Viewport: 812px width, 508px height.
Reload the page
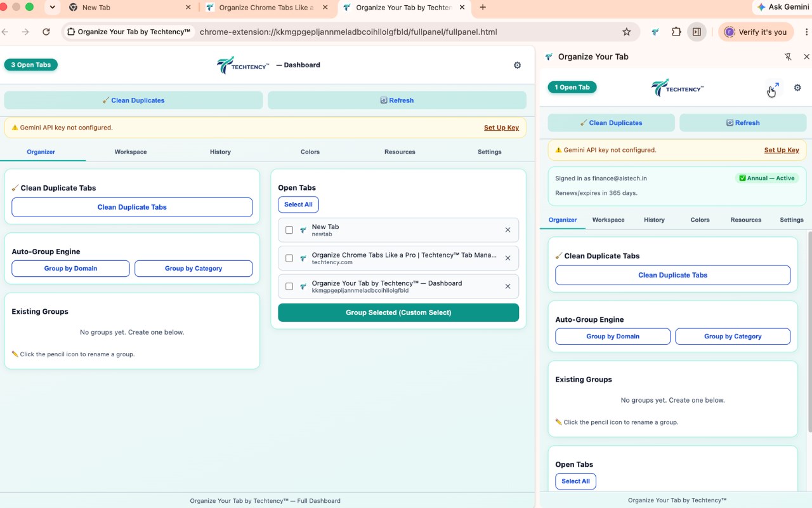pos(46,32)
